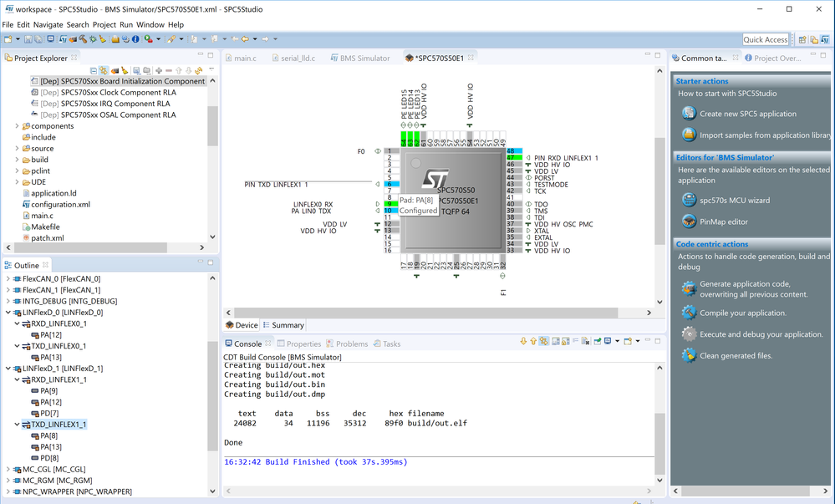Toggle Pin Console in Console toolbar

(x=598, y=342)
